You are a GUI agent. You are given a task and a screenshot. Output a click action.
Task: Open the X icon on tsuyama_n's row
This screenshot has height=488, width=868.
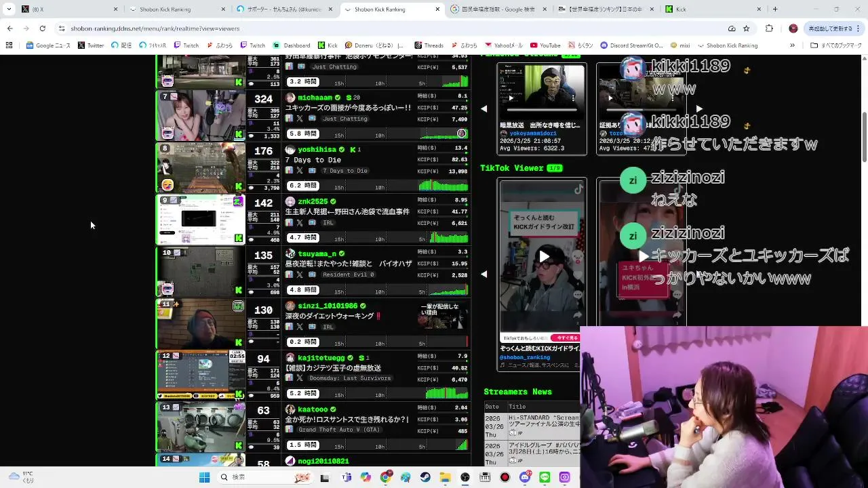click(x=300, y=274)
